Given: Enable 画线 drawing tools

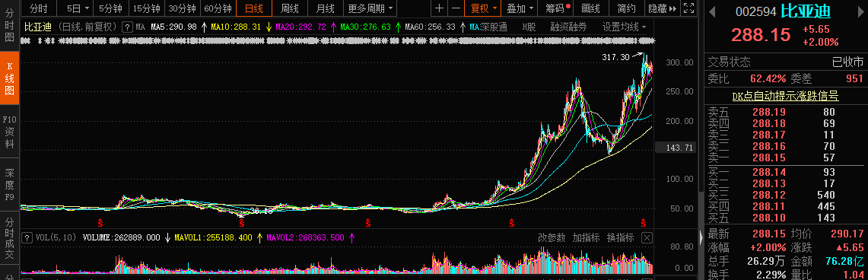Looking at the screenshot, I should (x=591, y=8).
